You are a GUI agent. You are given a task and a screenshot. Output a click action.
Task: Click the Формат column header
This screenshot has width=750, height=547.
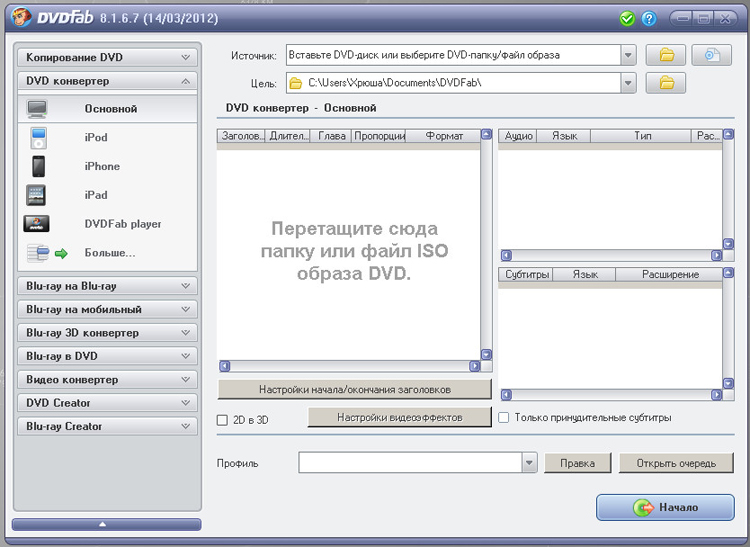443,136
